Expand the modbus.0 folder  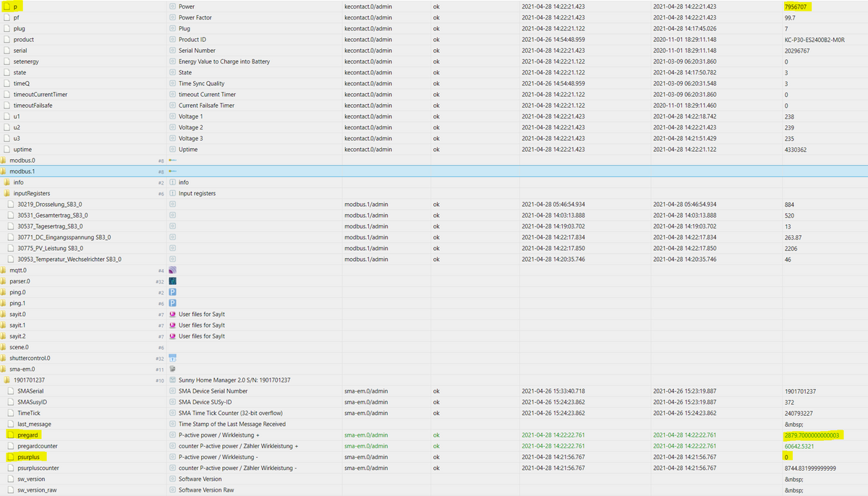coord(3,161)
